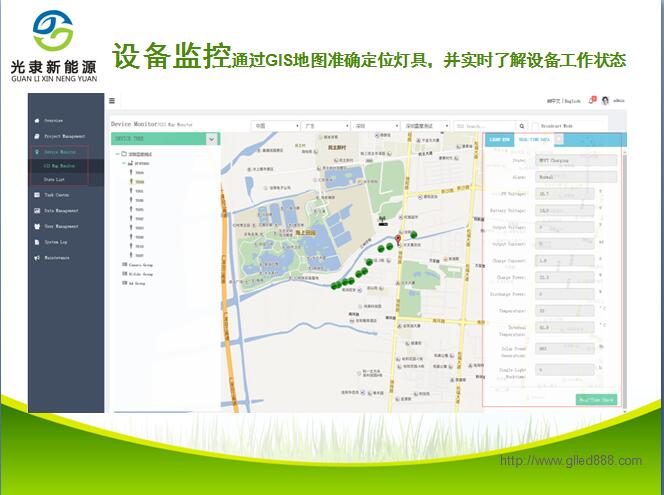
Task: Click the Charge Power value field
Action: coord(564,277)
